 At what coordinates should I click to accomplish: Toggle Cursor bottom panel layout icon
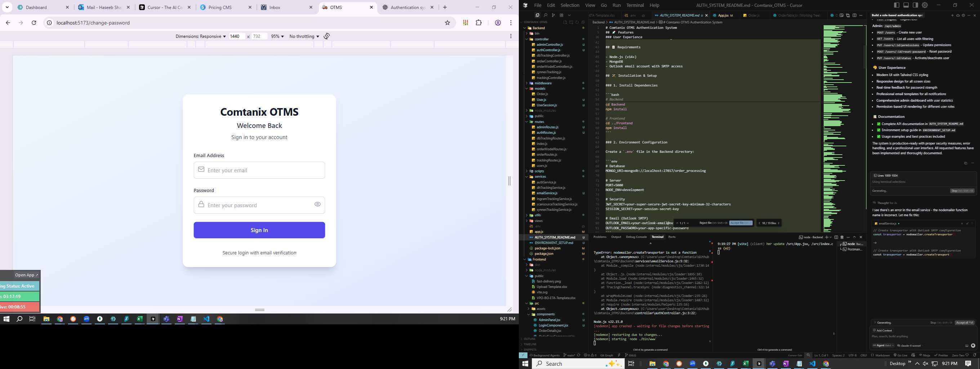pos(906,5)
